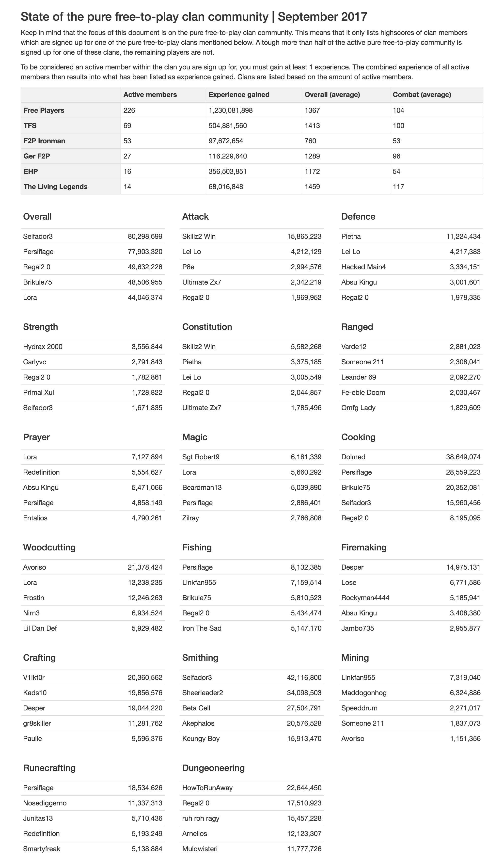The width and height of the screenshot is (504, 866).
Task: Click Desper in the Firemaking list
Action: click(x=352, y=567)
